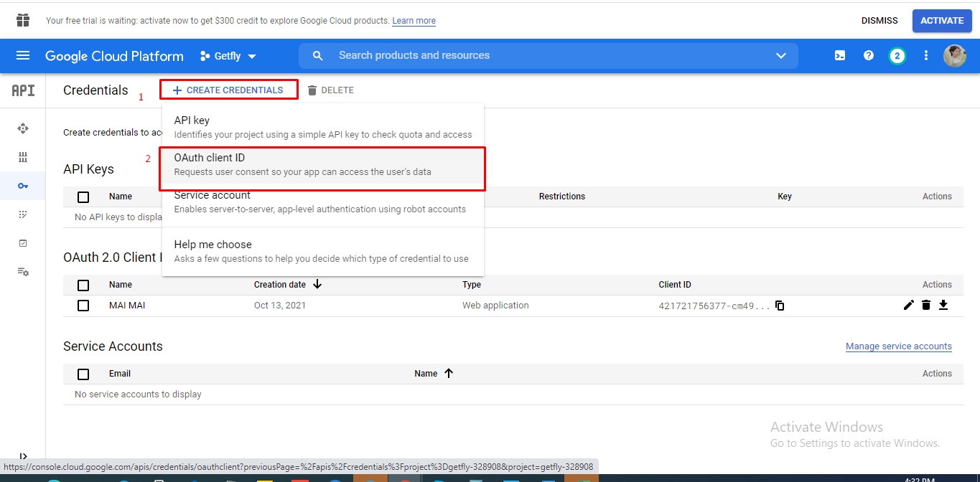Edit the MAI MAI OAuth client
Image resolution: width=980 pixels, height=482 pixels.
(x=909, y=306)
